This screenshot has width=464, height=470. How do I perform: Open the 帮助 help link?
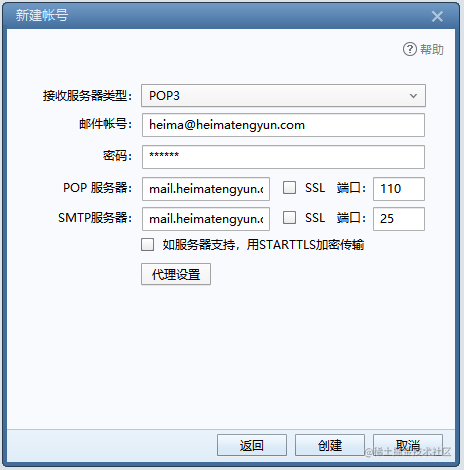(432, 49)
